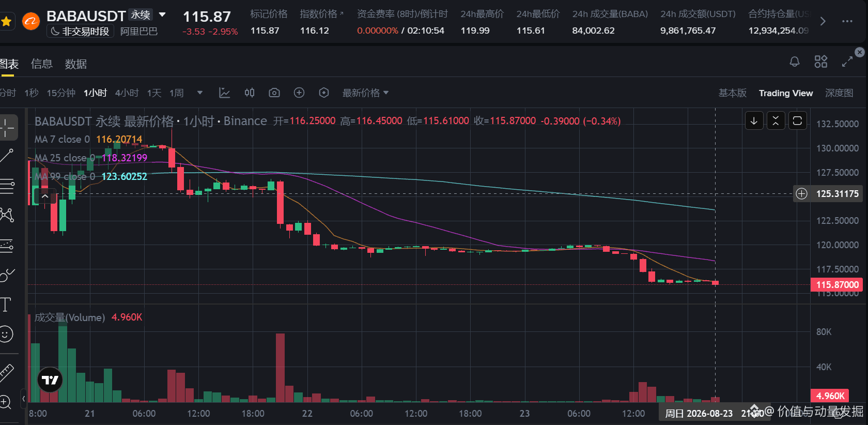Switch to the 数据 tab

coord(76,64)
